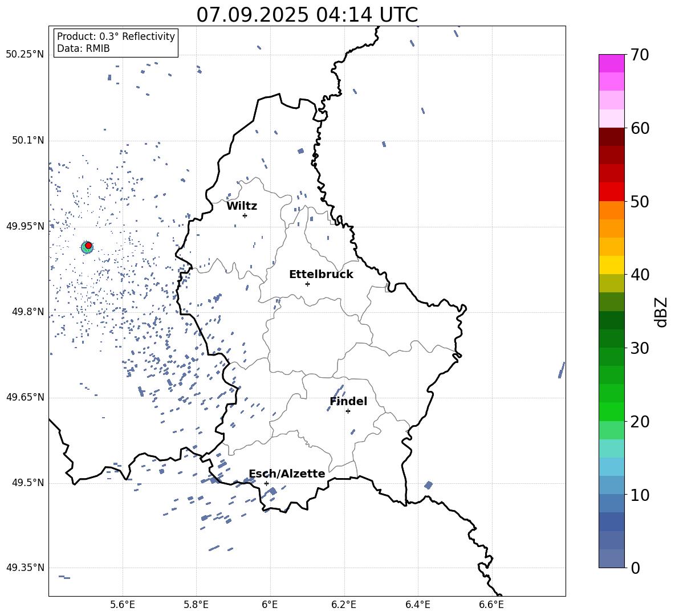Screen dimensions: 675x616
Task: Click the yellow band above 40 dBZ
Action: (611, 265)
